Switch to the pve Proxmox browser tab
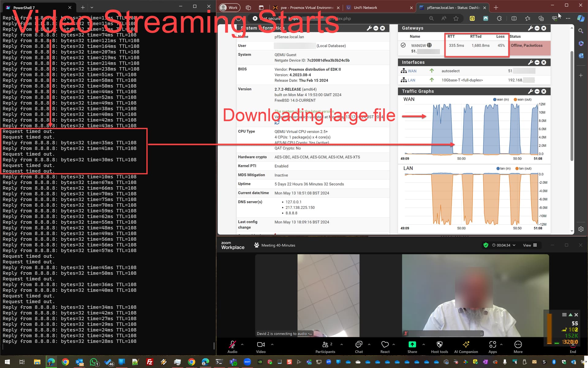 tap(307, 8)
